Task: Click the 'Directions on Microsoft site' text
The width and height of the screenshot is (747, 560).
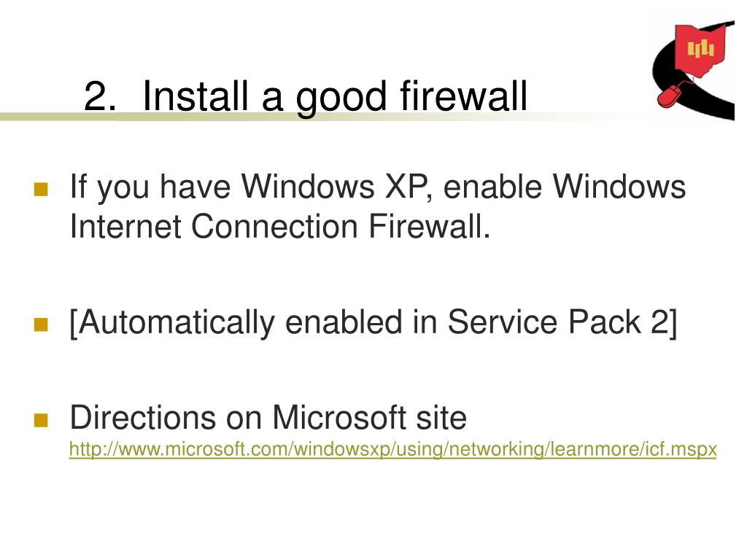Action: pyautogui.click(x=268, y=418)
